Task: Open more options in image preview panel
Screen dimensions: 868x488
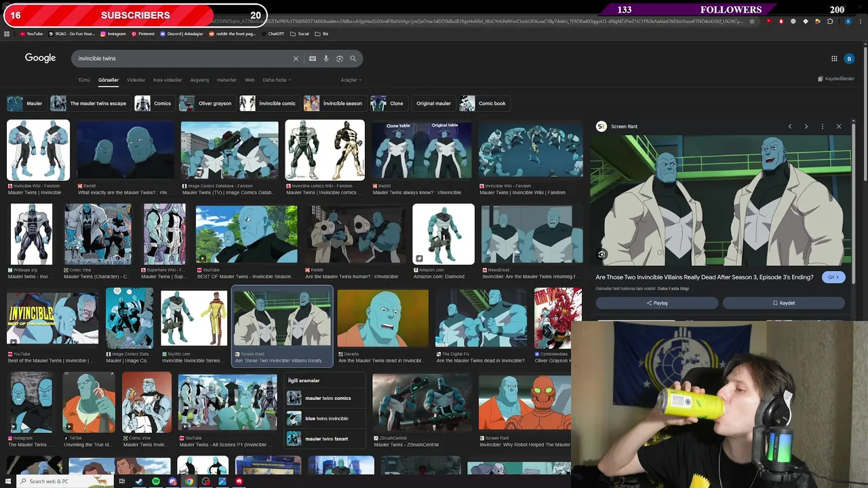Action: tap(823, 127)
